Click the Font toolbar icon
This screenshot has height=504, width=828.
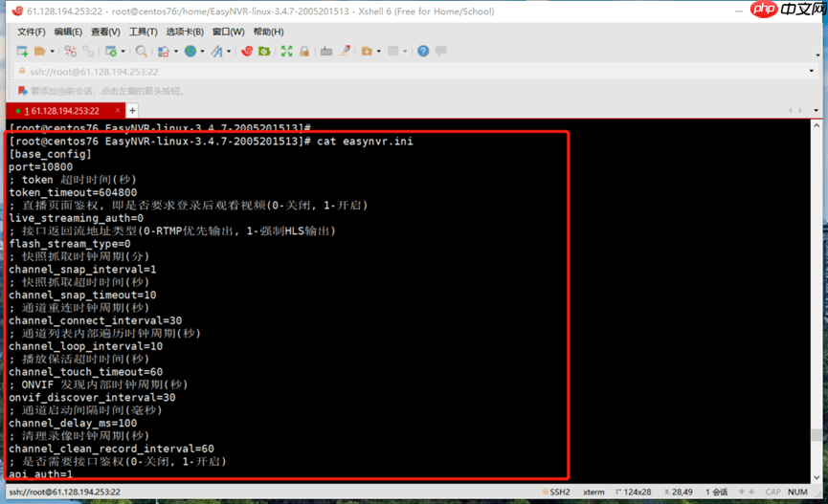pyautogui.click(x=216, y=52)
